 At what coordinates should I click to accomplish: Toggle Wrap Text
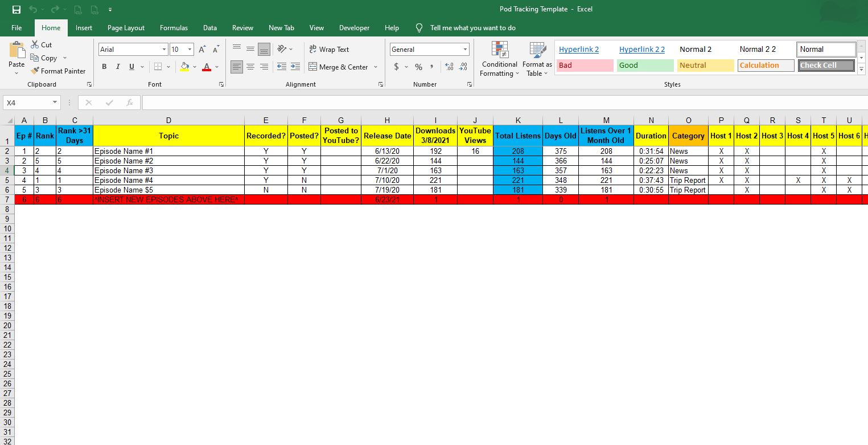click(329, 49)
